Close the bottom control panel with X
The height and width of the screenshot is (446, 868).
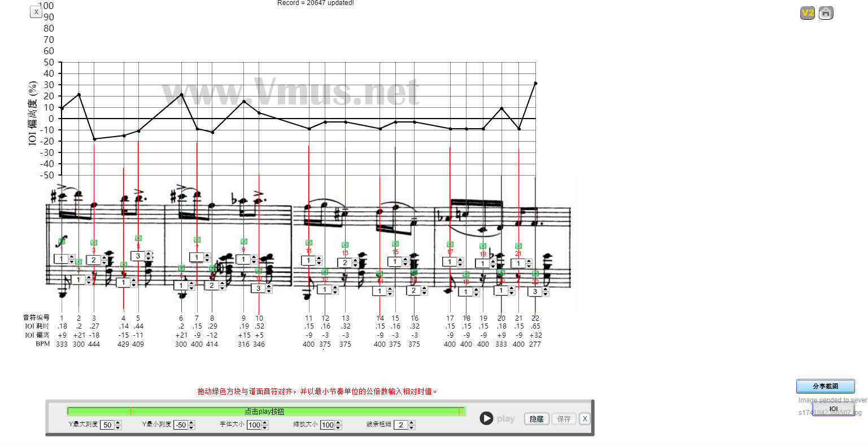[x=585, y=419]
